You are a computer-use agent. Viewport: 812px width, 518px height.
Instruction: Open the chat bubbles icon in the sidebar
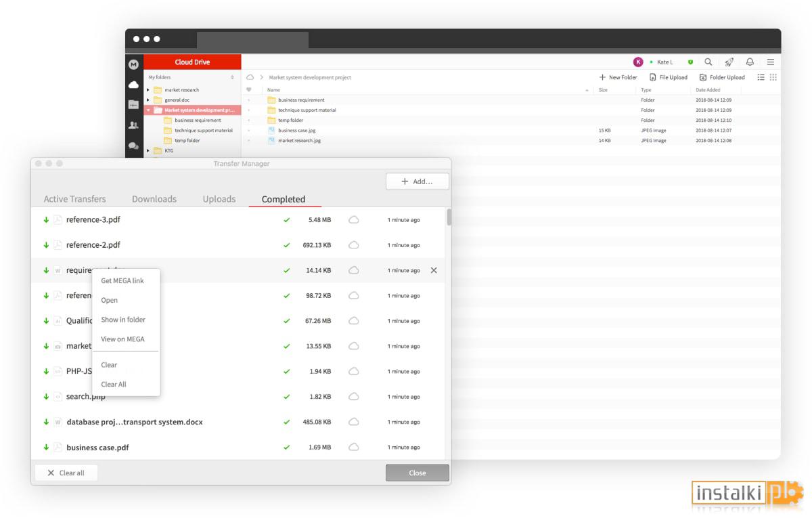tap(133, 146)
